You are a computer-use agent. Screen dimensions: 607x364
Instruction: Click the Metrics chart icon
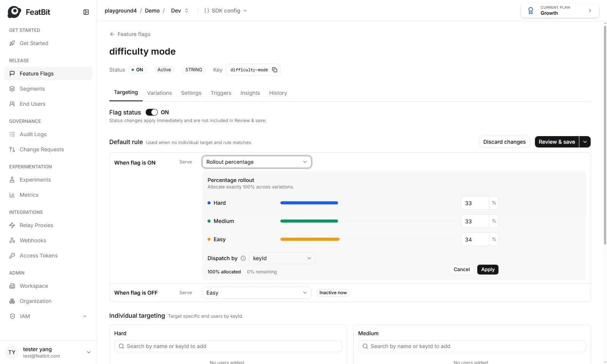pyautogui.click(x=12, y=195)
